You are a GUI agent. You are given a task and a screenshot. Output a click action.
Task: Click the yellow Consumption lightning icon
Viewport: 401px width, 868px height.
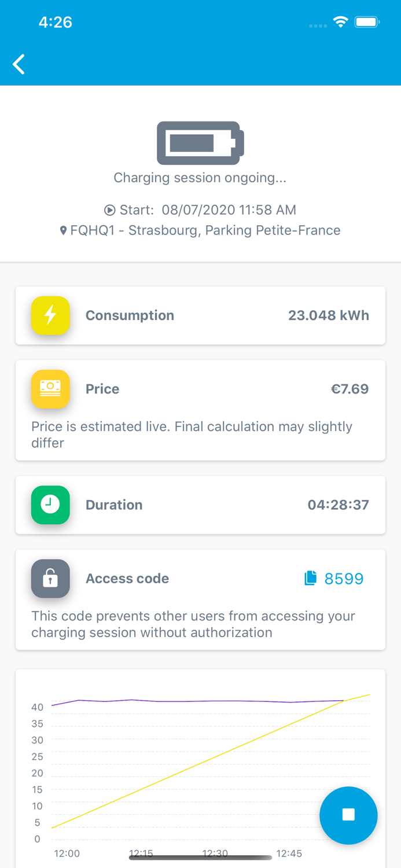(x=50, y=315)
